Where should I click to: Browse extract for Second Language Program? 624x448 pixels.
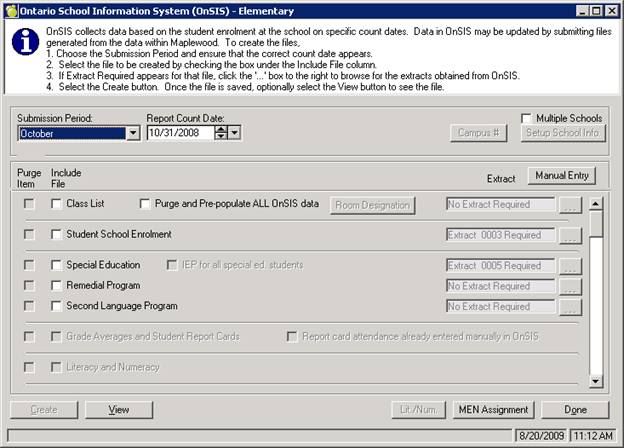point(570,307)
